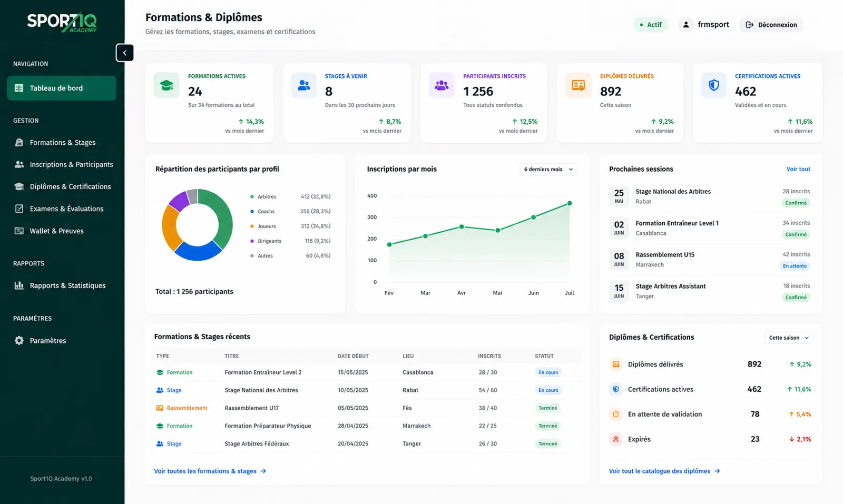Viewport: 843px width, 504px height.
Task: Click the orange Diplômes délivrés certificate icon
Action: [579, 85]
